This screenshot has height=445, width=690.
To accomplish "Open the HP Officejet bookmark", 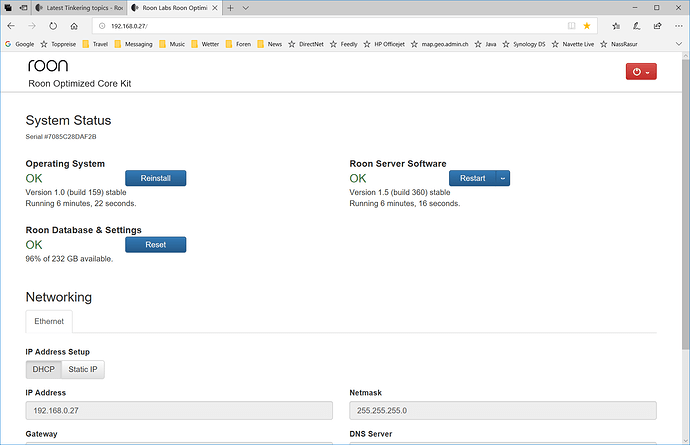I will [384, 44].
